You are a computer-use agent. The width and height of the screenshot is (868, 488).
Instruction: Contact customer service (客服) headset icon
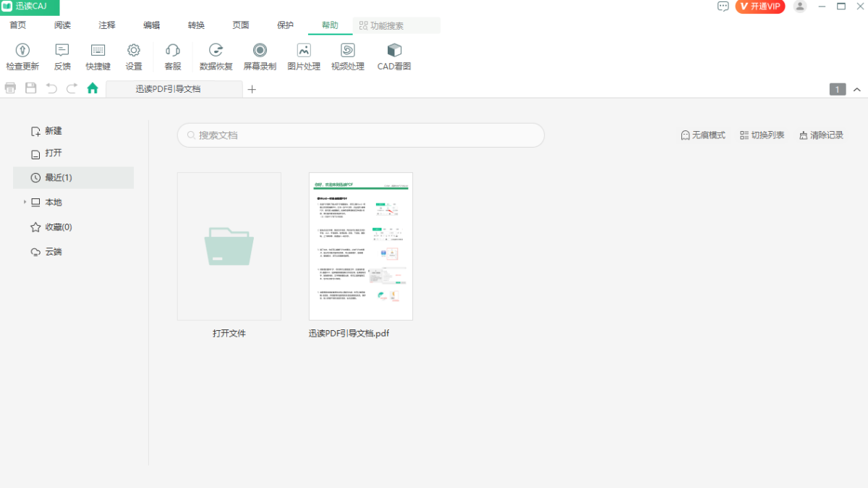click(173, 51)
